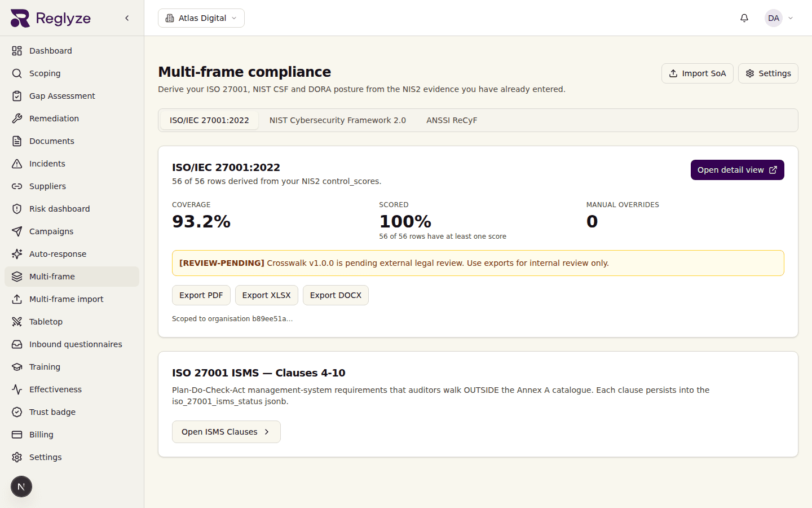The height and width of the screenshot is (508, 812).
Task: Open the sidebar Settings gear icon
Action: point(17,457)
